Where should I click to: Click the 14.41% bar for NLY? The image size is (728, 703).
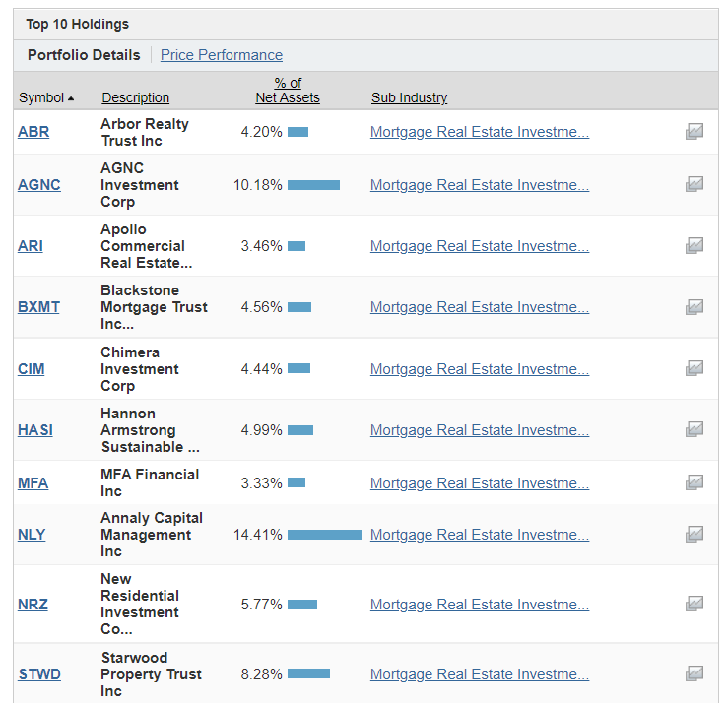coord(324,535)
